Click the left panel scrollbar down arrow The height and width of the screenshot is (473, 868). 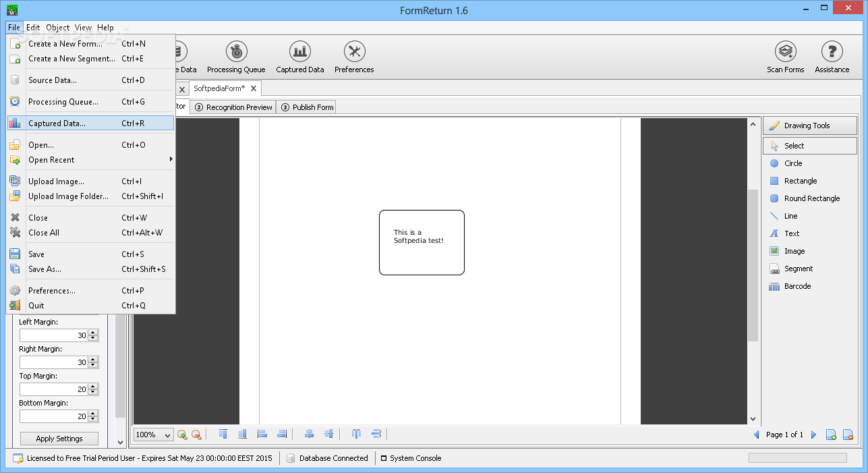coord(121,443)
